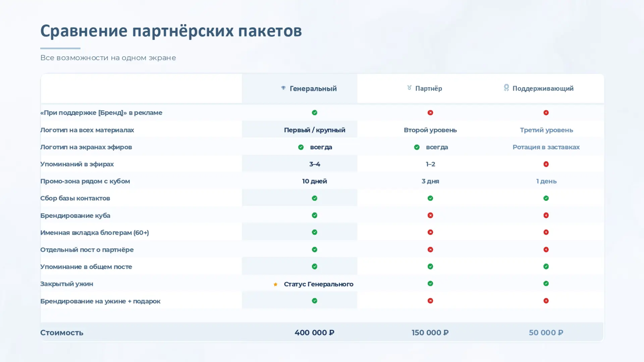644x362 pixels.
Task: Click the 1 день cell
Action: [x=546, y=181]
